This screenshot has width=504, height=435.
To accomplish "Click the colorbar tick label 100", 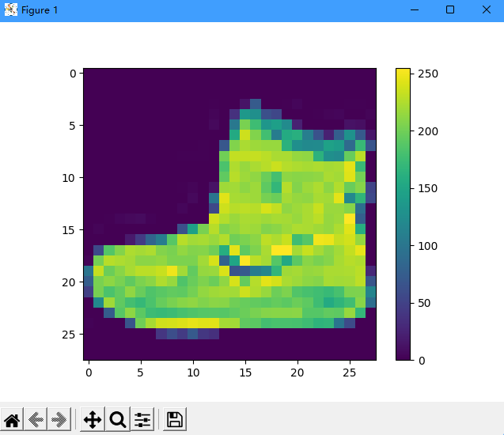I will 428,246.
